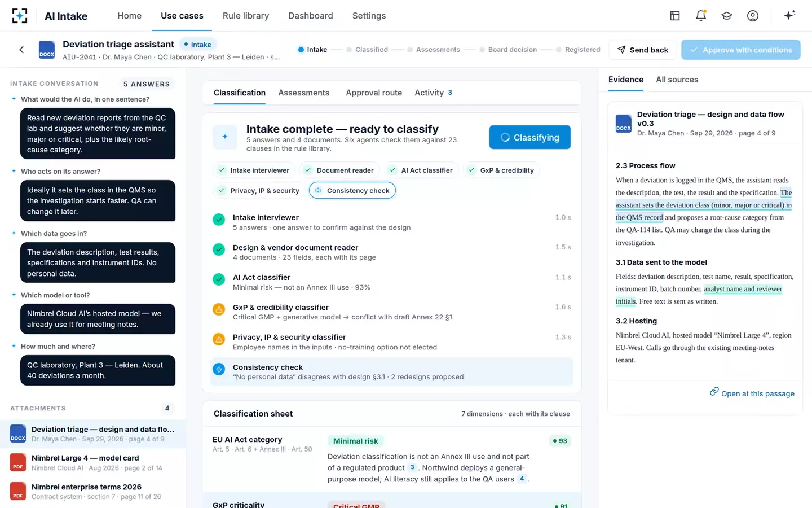Click the Board decision step in progress tracker
The height and width of the screenshot is (508, 812).
508,50
